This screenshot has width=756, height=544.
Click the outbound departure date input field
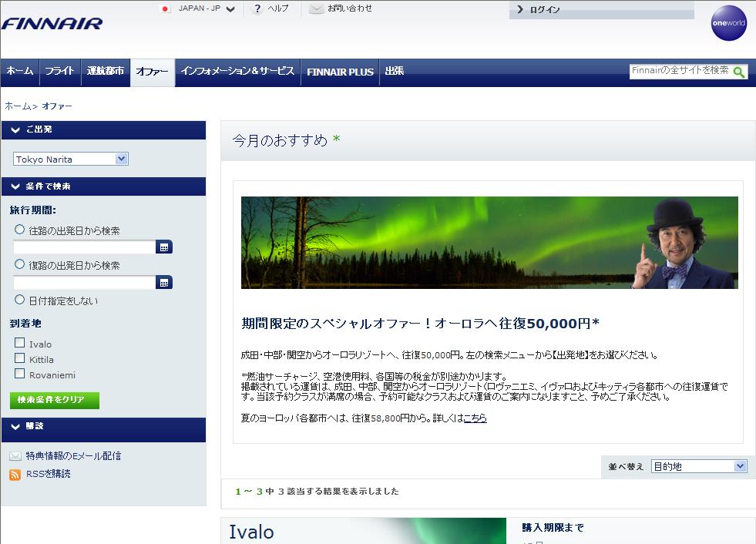[84, 247]
